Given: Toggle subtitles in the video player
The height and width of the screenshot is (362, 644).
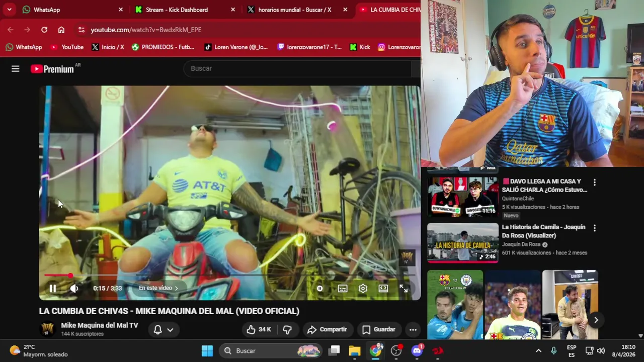Looking at the screenshot, I should tap(343, 289).
